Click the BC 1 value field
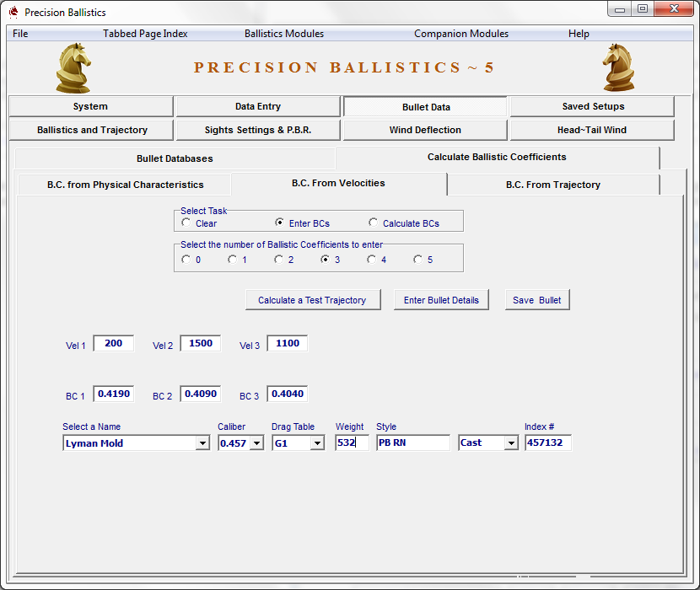 tap(113, 394)
